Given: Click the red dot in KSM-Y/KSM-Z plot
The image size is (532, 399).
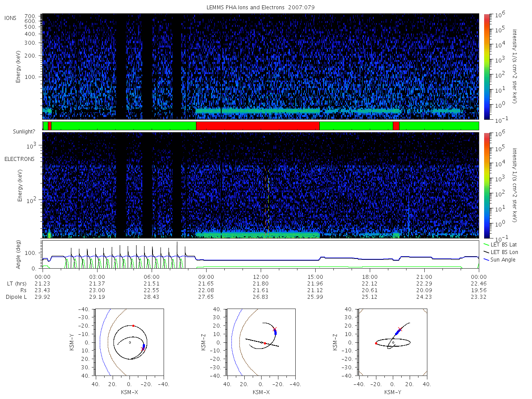Looking at the screenshot, I should click(x=376, y=343).
